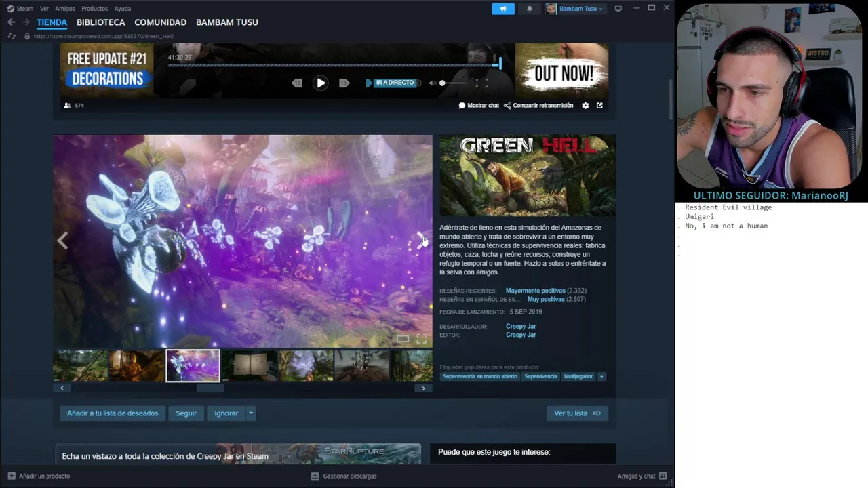Open the announcements megaphone button
Screen dimensions: 868x488
tap(503, 9)
